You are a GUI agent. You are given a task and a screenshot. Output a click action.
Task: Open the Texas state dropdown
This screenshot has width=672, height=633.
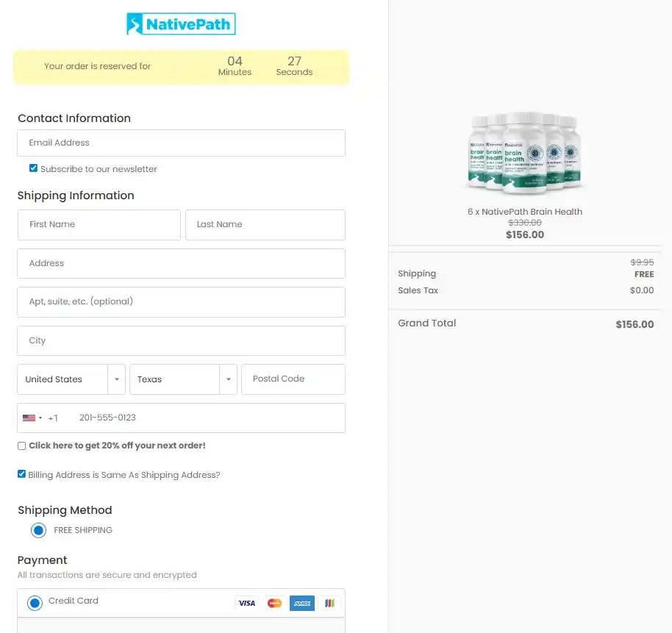click(183, 379)
